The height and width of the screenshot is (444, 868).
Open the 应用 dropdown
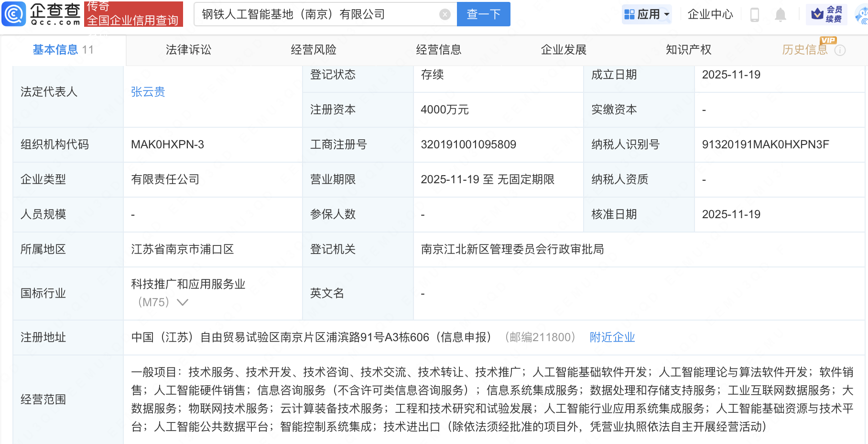tap(647, 14)
